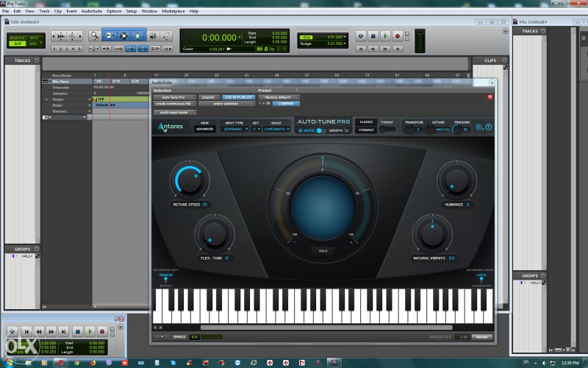Enable Formant correction
The width and height of the screenshot is (588, 368).
[x=366, y=130]
